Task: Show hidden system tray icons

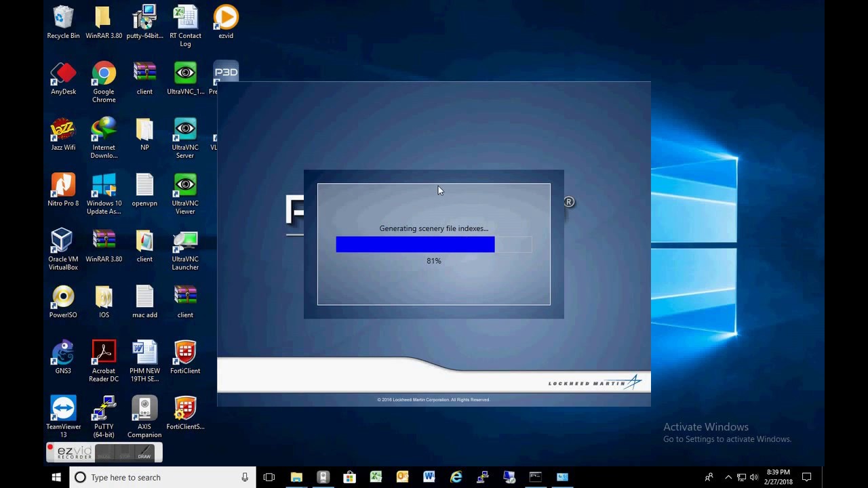Action: point(728,477)
